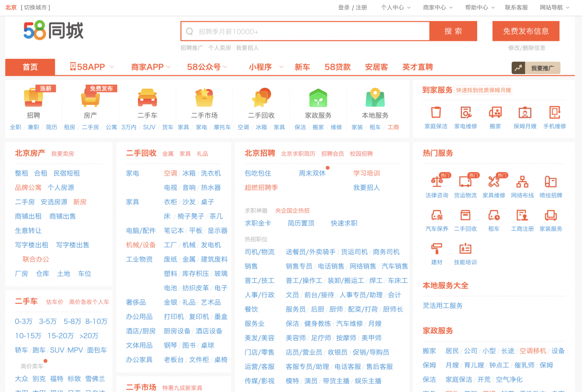
Task: Open the 招聘 category icon
Action: click(x=33, y=98)
